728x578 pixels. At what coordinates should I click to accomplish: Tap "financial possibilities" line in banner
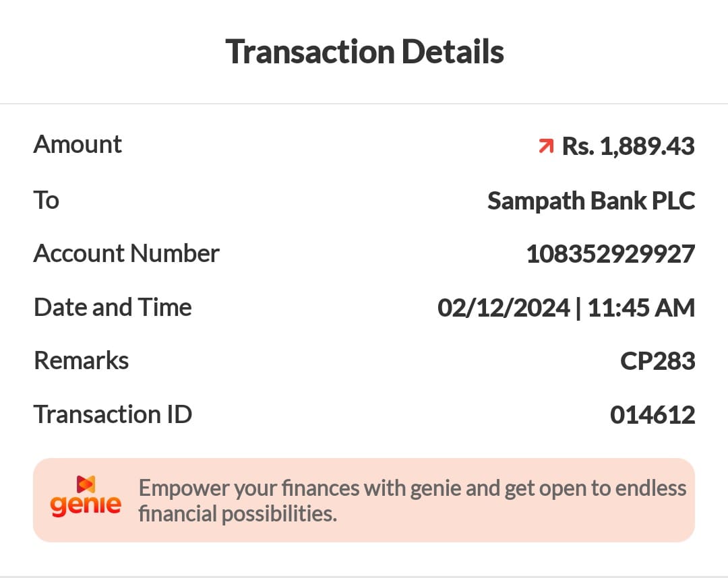[237, 514]
